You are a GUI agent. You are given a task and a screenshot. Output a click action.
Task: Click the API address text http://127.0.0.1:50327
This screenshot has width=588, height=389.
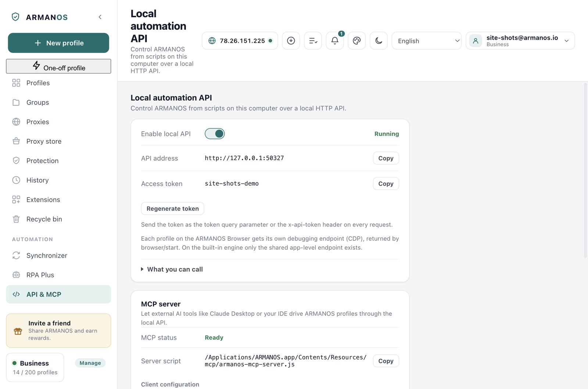(244, 158)
